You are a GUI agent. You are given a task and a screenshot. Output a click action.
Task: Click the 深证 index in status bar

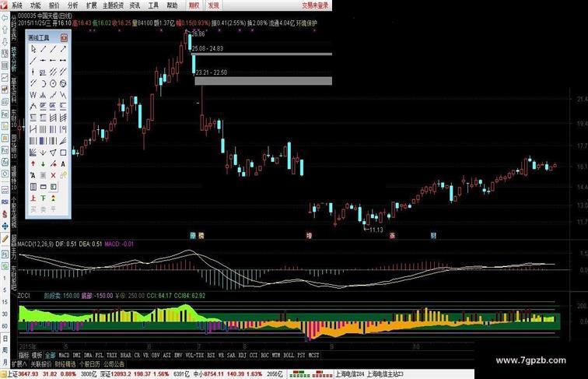point(105,374)
